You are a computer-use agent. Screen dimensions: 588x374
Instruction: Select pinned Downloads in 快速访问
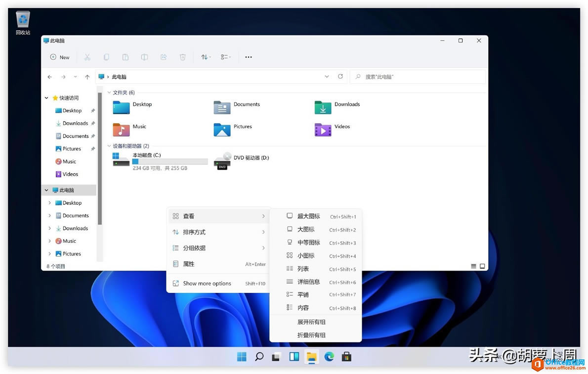(x=72, y=123)
